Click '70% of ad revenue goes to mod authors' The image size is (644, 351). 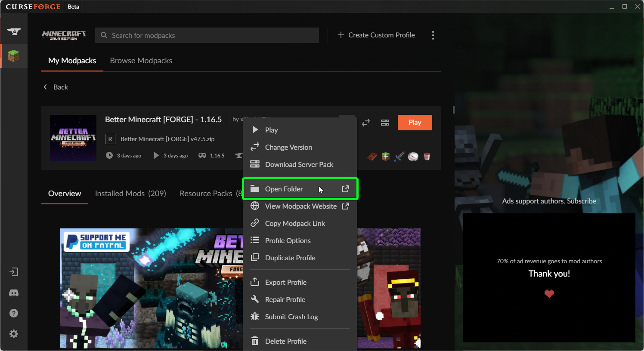[549, 261]
